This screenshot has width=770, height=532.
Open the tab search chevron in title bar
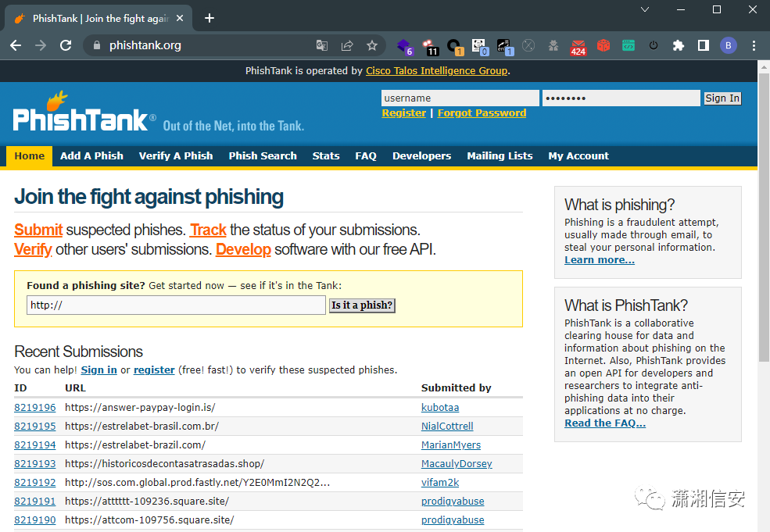tap(645, 9)
